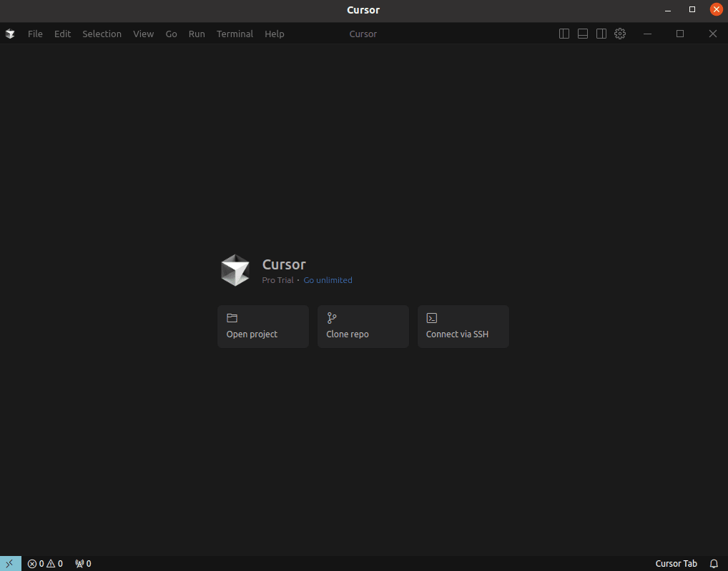Click the Clone repo button
Image resolution: width=728 pixels, height=571 pixels.
363,327
